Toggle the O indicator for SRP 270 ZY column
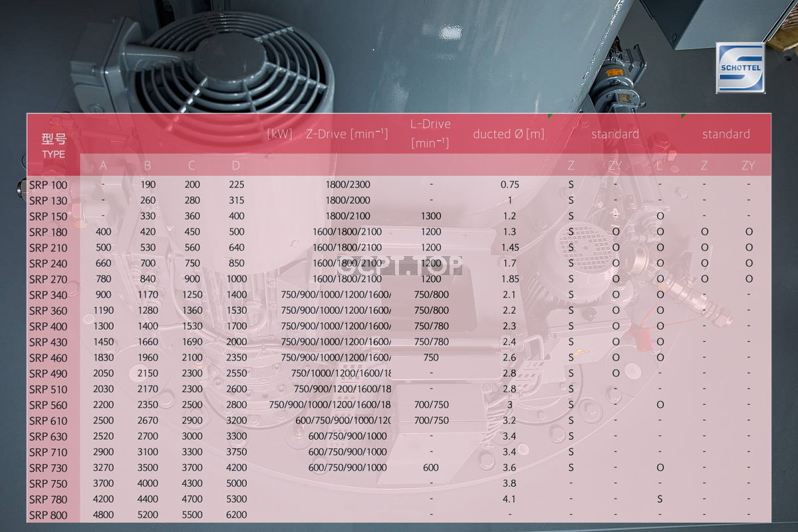This screenshot has height=532, width=798. pyautogui.click(x=614, y=279)
